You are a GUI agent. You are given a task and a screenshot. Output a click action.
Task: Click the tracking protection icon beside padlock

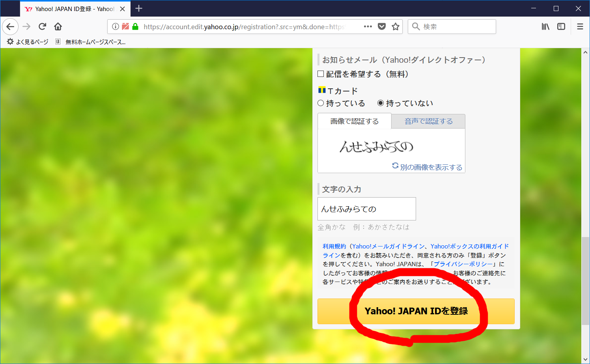pyautogui.click(x=125, y=26)
